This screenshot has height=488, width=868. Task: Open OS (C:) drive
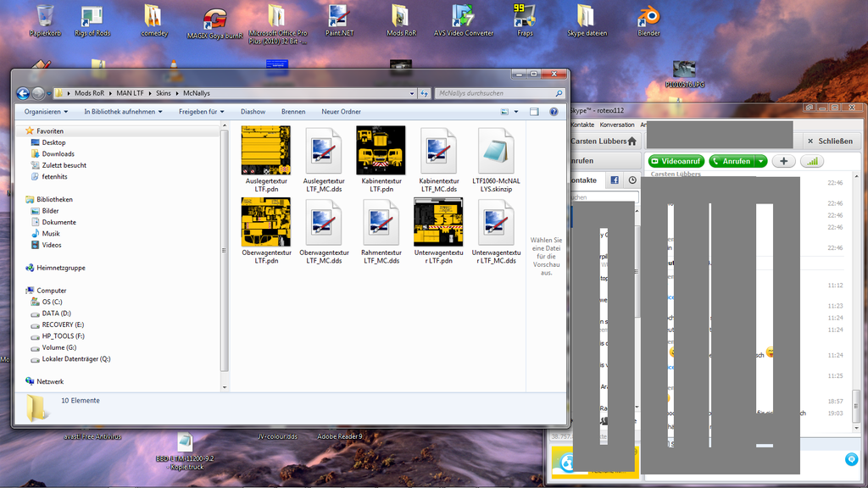coord(52,302)
